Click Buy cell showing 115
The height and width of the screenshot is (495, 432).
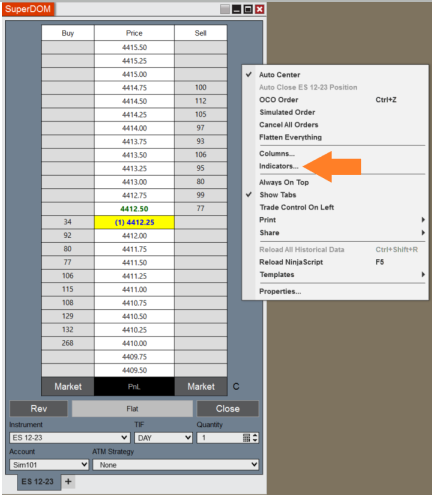pyautogui.click(x=68, y=289)
